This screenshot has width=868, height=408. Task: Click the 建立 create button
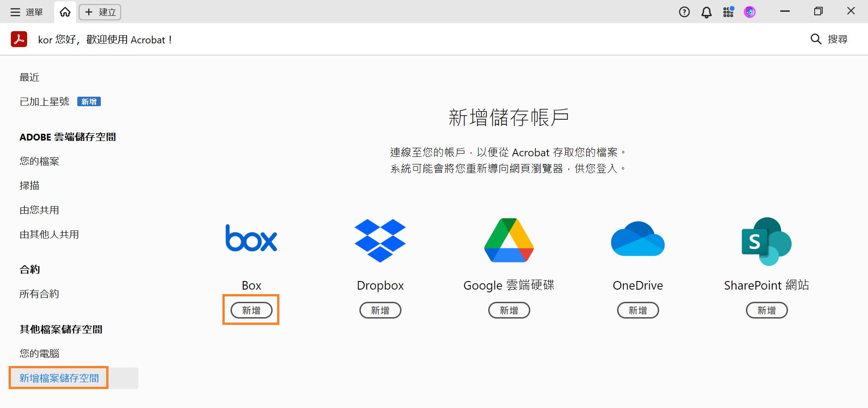tap(99, 12)
